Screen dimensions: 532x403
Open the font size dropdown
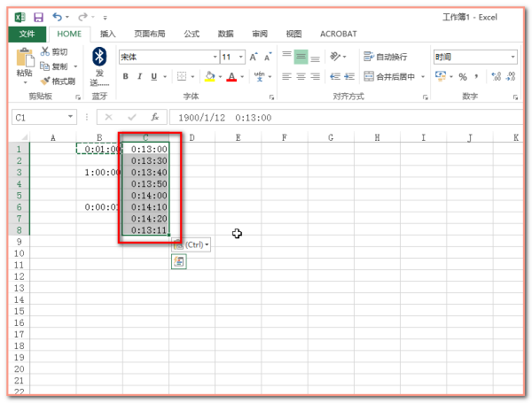coord(240,57)
